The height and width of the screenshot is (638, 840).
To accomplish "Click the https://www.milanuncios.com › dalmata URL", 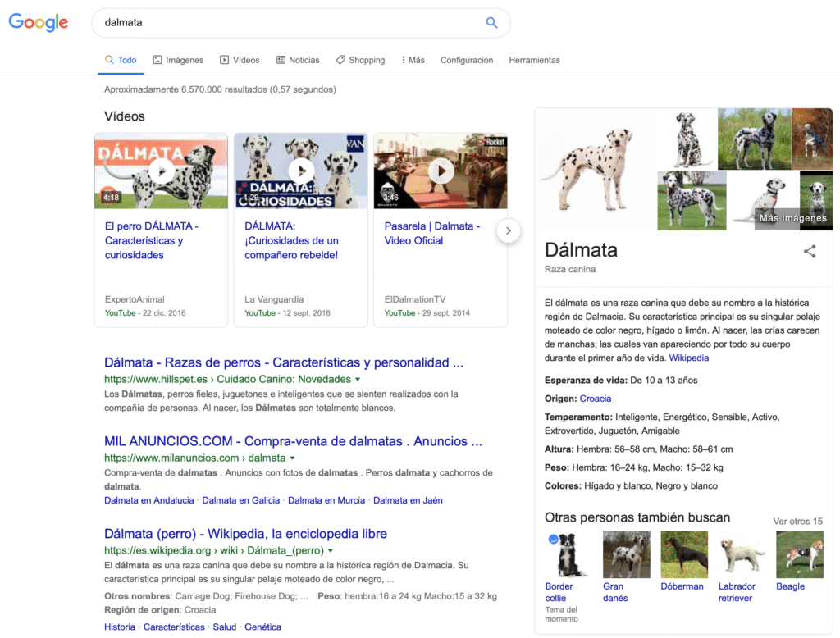I will (195, 458).
